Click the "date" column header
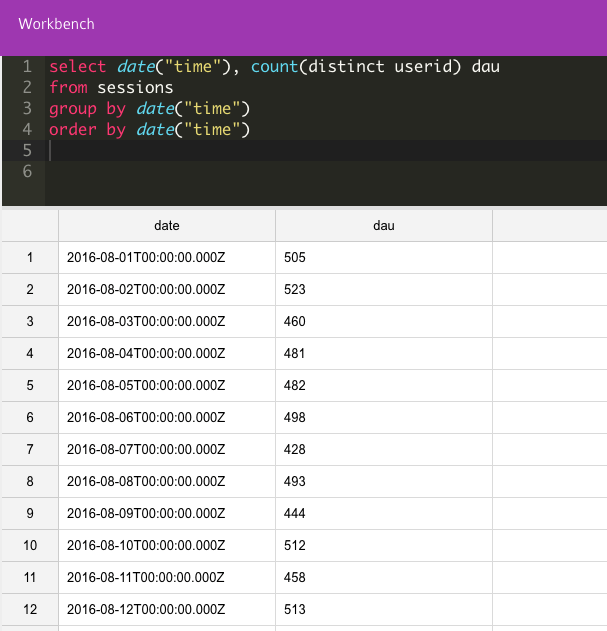This screenshot has height=631, width=607. point(167,225)
